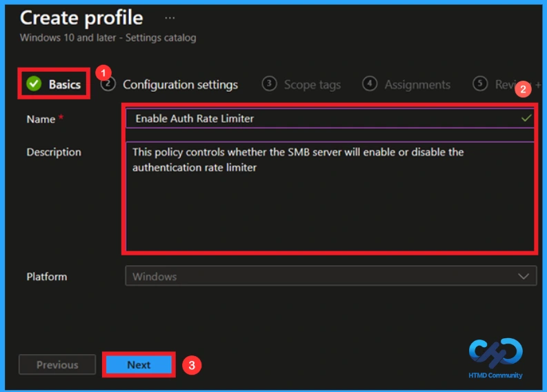
Task: Click the Next button
Action: click(x=139, y=364)
